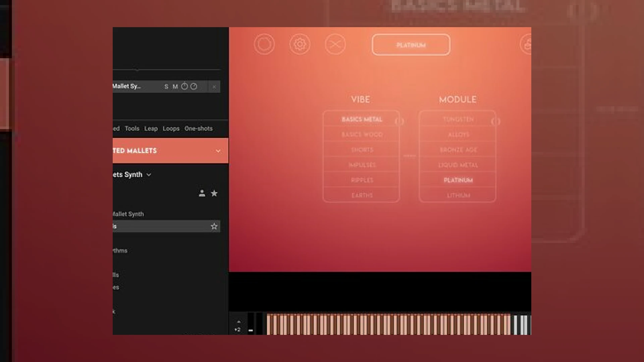The width and height of the screenshot is (644, 362).
Task: Mute the Mallet Sy... track
Action: click(175, 86)
